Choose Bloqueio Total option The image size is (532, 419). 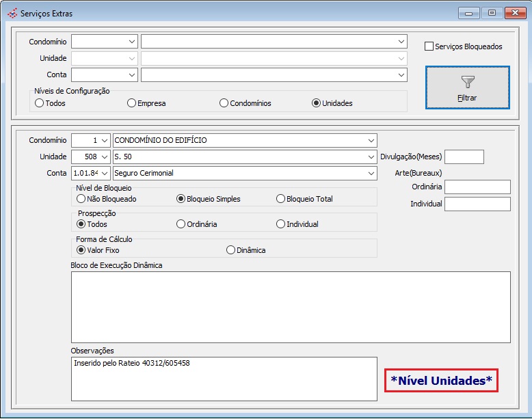click(280, 199)
